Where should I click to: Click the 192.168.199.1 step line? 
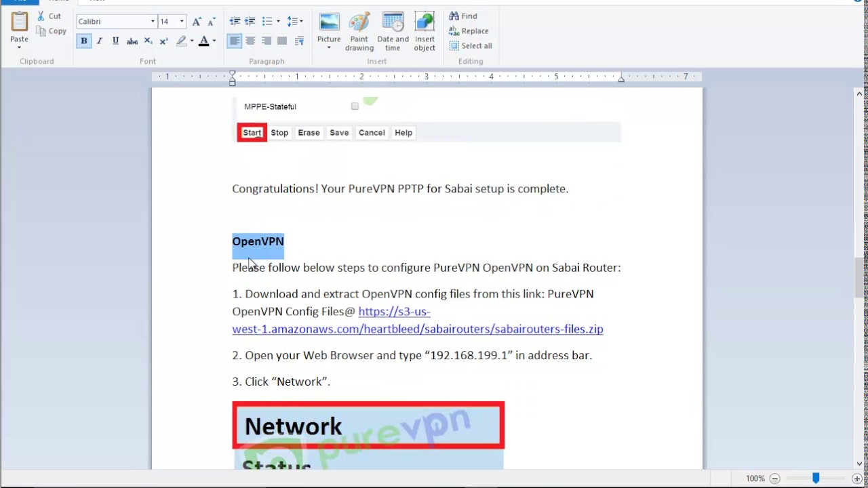[x=412, y=355]
